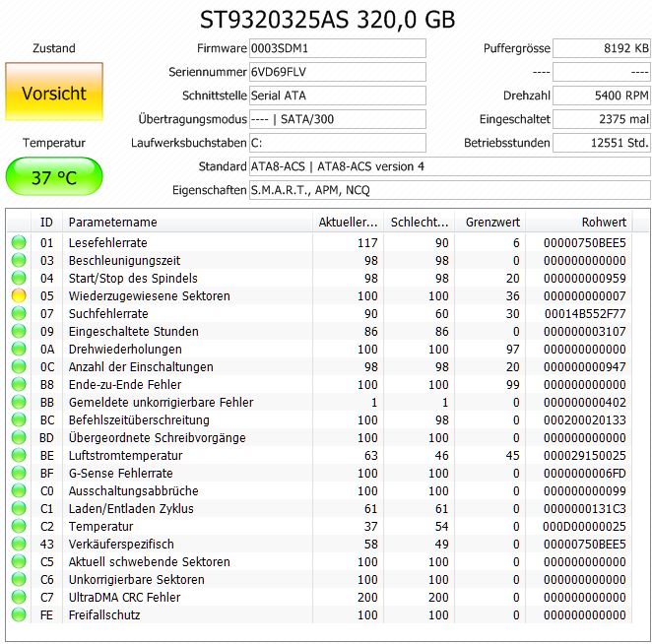Click the yellow warning icon for Wiederzugewiesene Sektoren
652x644 pixels.
(x=19, y=295)
